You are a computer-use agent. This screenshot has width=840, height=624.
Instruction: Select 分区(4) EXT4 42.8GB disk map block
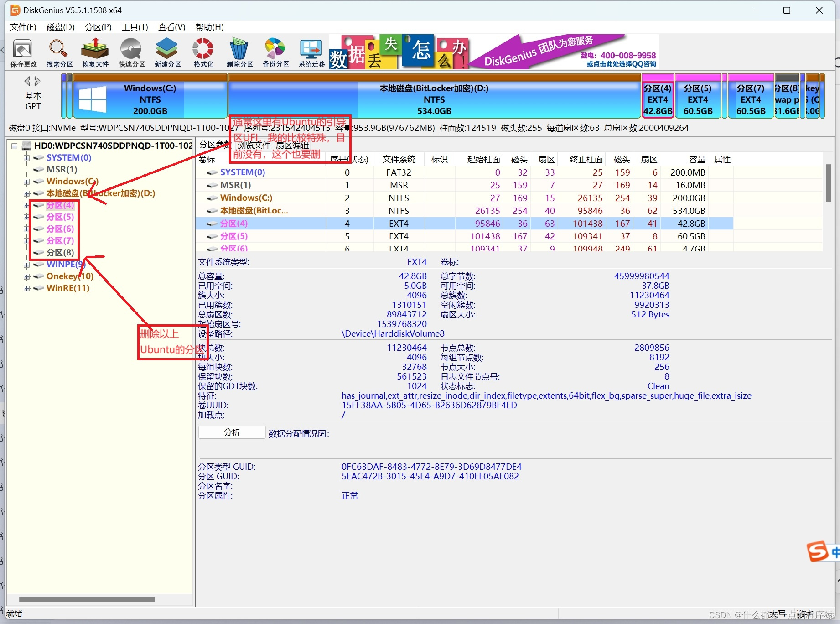[658, 97]
